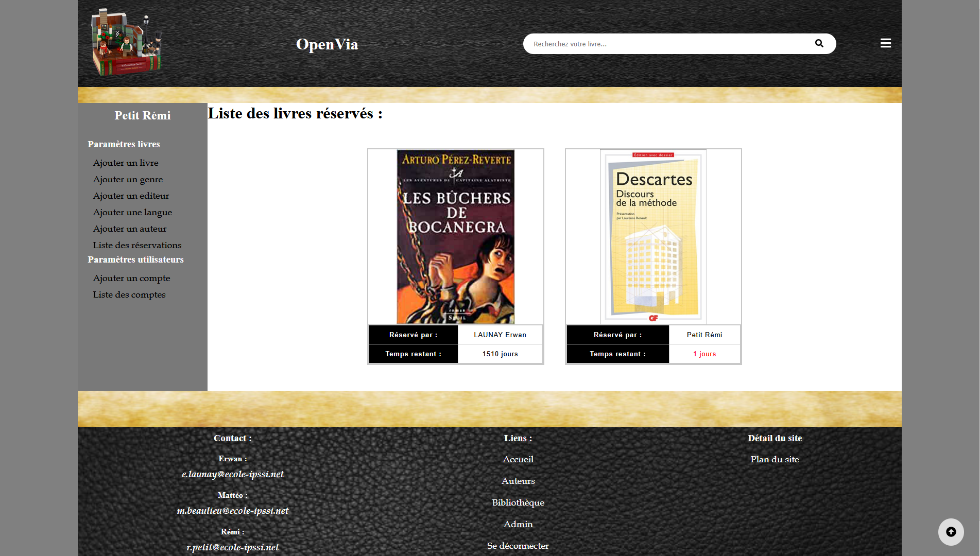
Task: Open the Descartes Discours de la méthode cover
Action: coord(653,237)
